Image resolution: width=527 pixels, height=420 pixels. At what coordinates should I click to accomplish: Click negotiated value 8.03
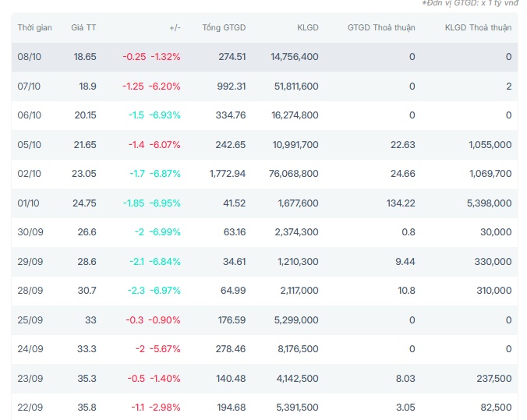(x=405, y=379)
